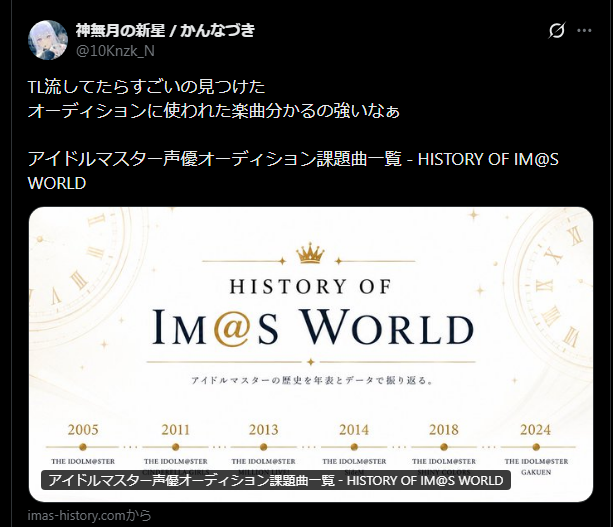Image resolution: width=613 pixels, height=527 pixels.
Task: Click the Grok slashed-circle icon
Action: [x=556, y=30]
